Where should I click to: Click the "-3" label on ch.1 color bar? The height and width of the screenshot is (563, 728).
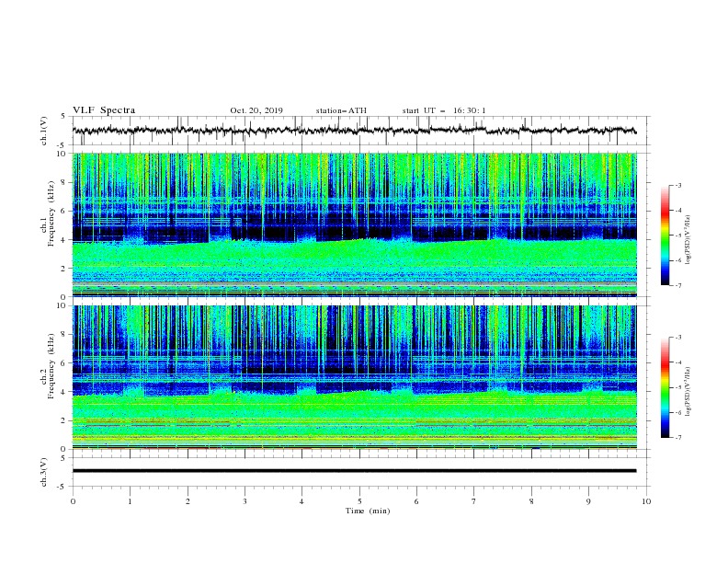click(x=677, y=185)
